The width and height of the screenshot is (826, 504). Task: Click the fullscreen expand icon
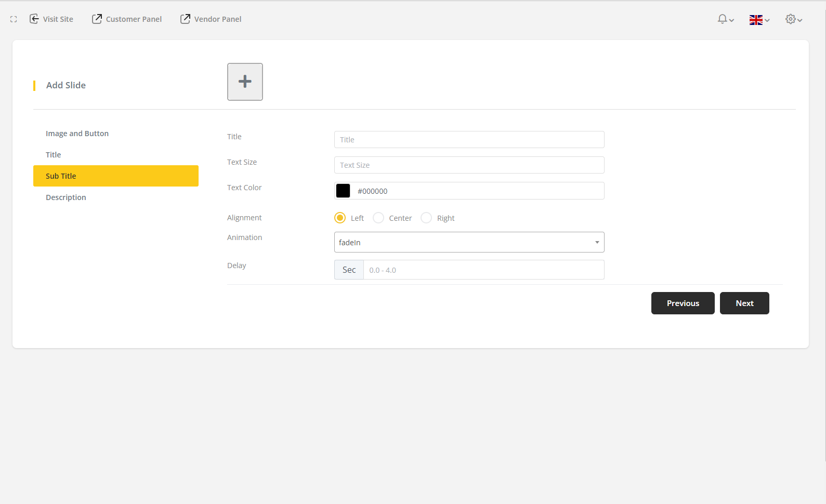pos(14,19)
